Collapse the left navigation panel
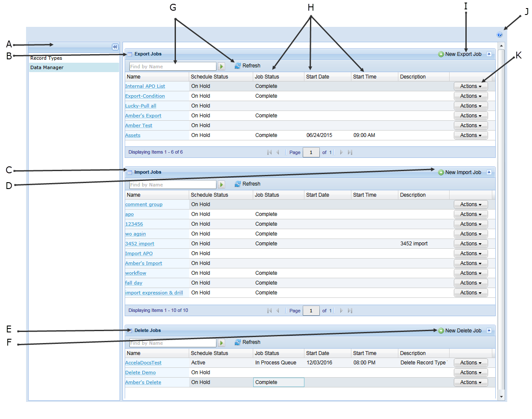This screenshot has height=419, width=532. 115,47
